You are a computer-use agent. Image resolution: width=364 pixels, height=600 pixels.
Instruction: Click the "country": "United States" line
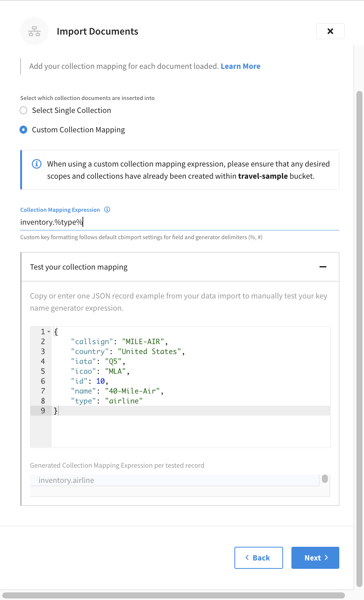tap(191, 351)
